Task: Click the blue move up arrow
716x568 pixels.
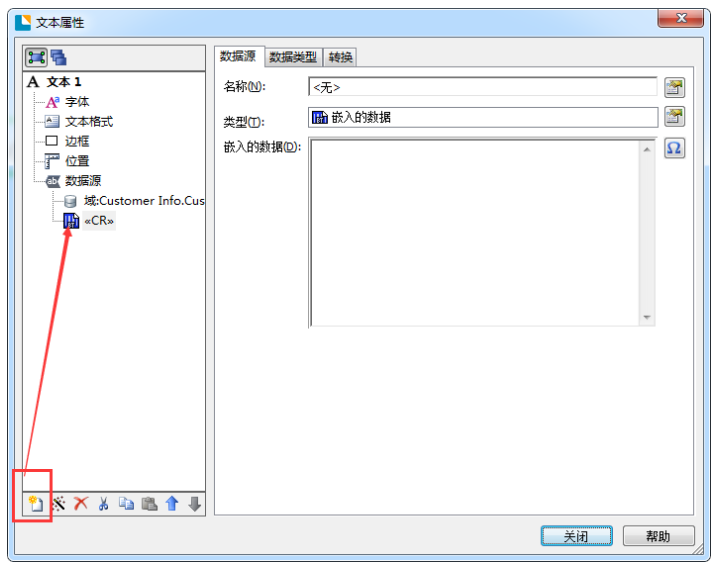Action: (172, 504)
